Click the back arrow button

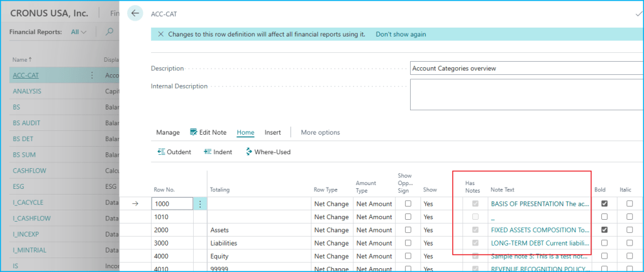point(135,13)
